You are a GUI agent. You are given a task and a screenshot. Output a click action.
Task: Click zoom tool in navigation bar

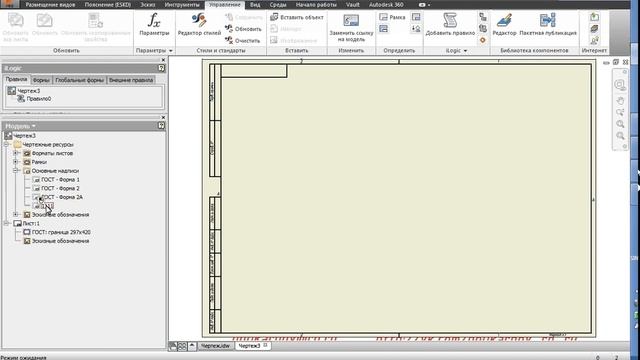620,124
